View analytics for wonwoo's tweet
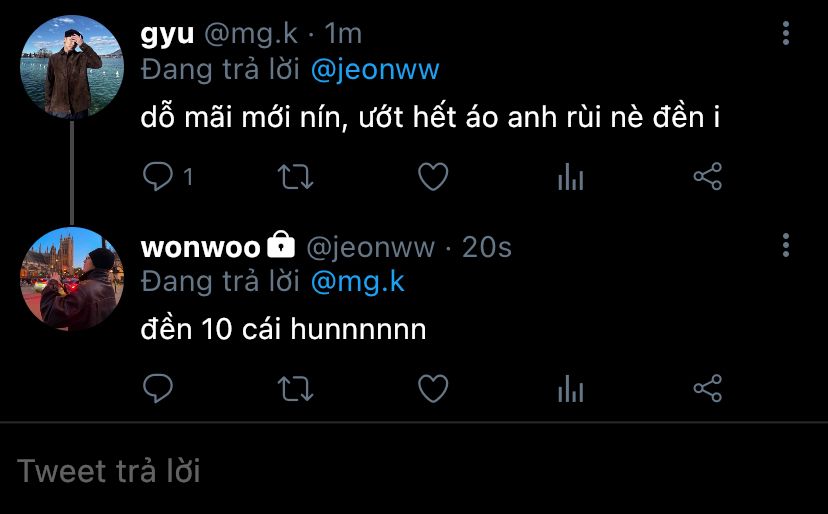 [x=570, y=388]
